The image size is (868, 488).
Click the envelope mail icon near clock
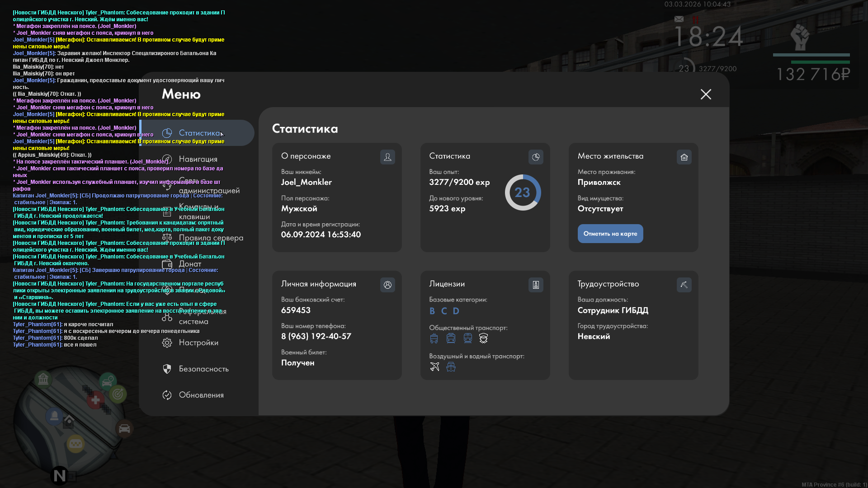point(679,19)
